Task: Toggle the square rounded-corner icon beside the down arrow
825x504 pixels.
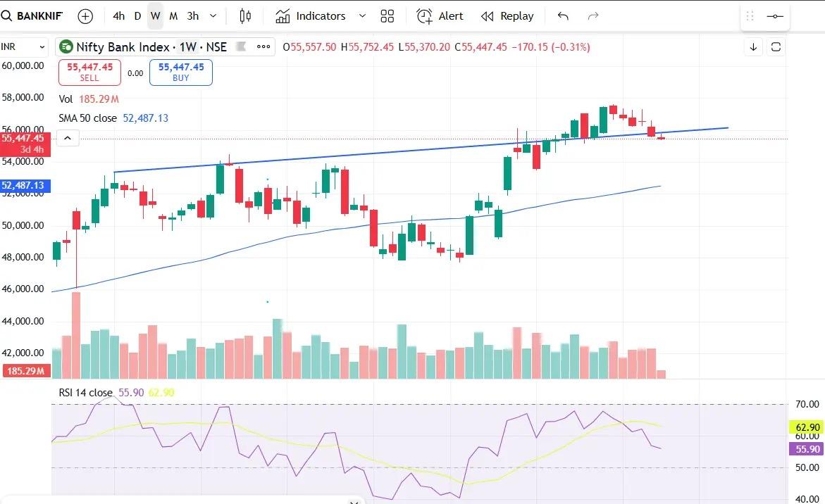Action: (776, 46)
